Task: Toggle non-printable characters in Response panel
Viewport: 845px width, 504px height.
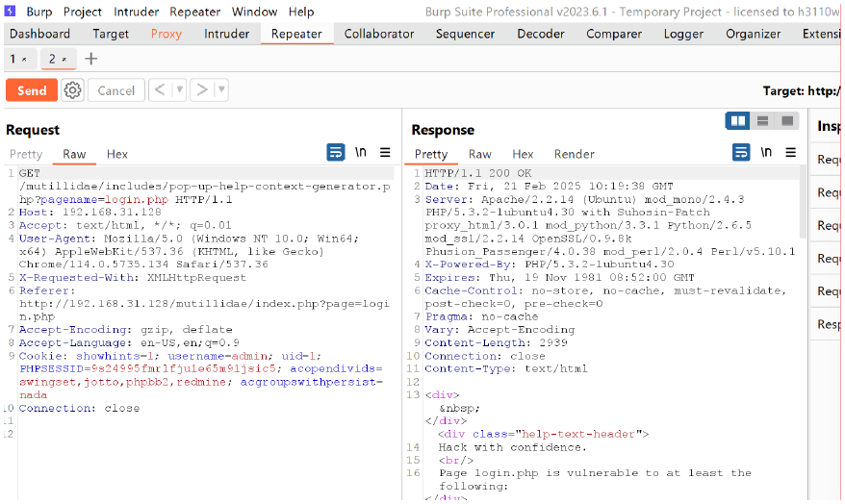Action: click(x=766, y=152)
